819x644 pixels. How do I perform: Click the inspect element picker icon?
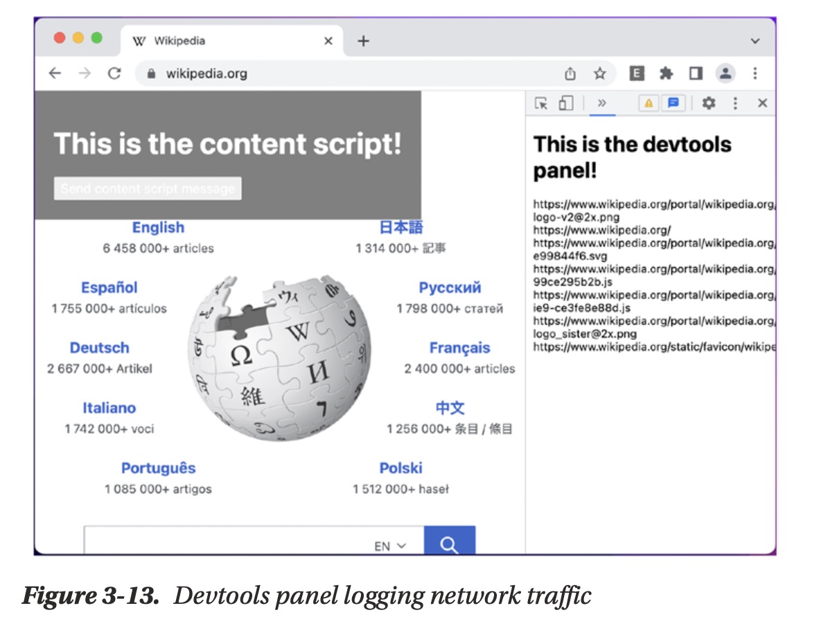click(542, 103)
